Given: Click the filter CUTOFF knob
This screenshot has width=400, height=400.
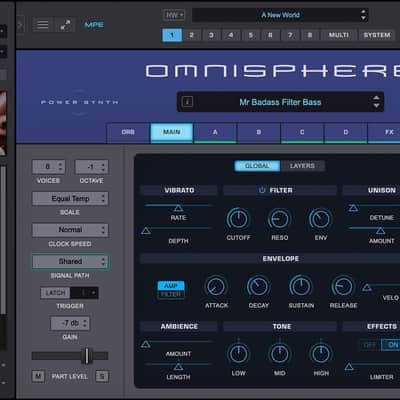Looking at the screenshot, I should (x=238, y=219).
